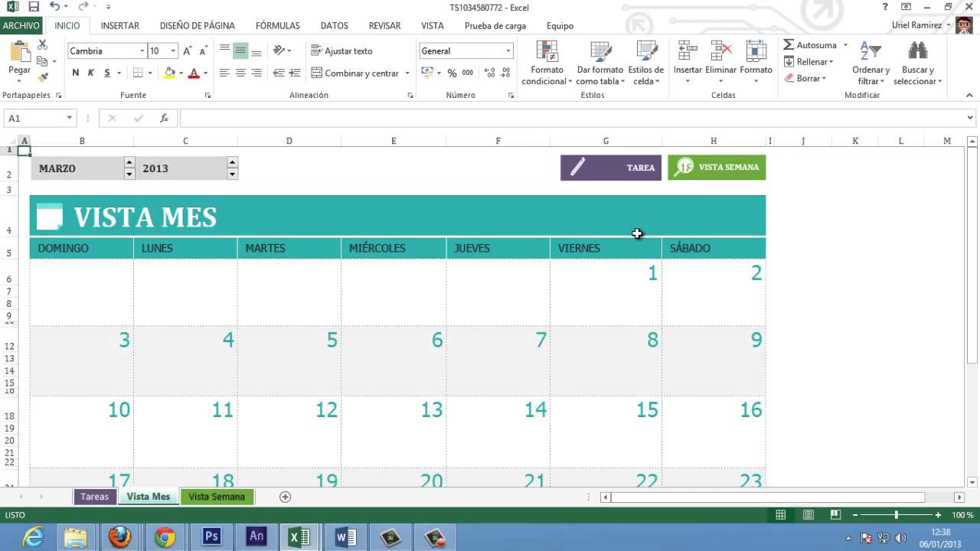This screenshot has width=980, height=551.
Task: Click the zoom in plus button
Action: (938, 515)
